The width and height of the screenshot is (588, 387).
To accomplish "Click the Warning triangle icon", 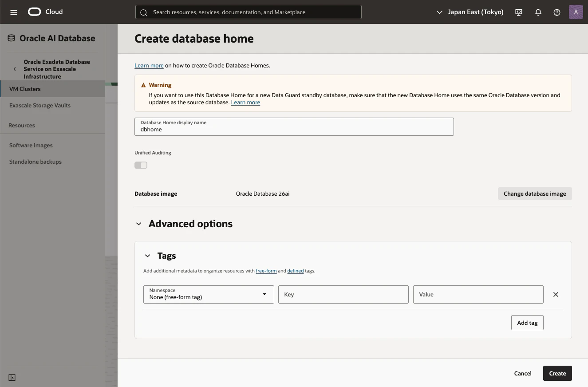I will click(143, 85).
